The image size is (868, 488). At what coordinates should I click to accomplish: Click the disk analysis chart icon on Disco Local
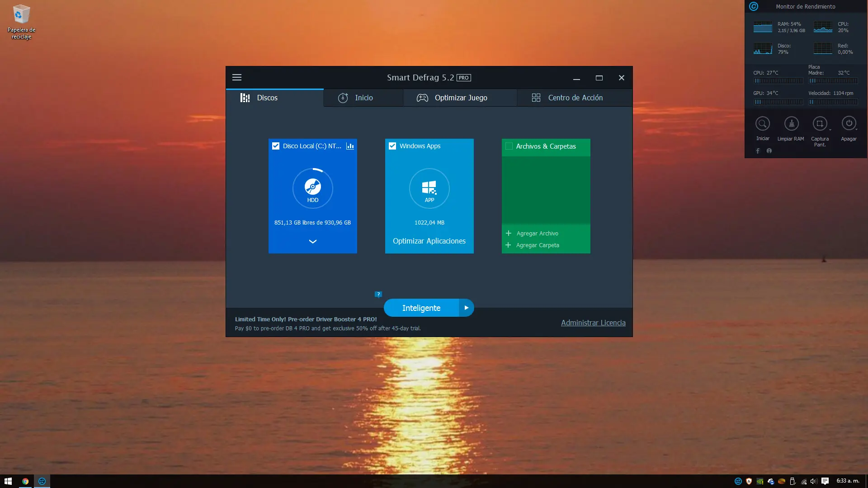click(350, 146)
